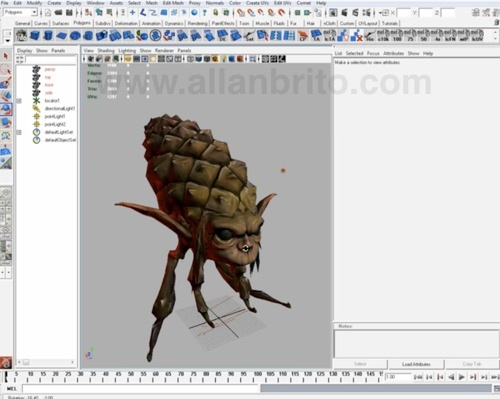Open the Polygons menu set dropdown
The image size is (500, 399).
point(34,12)
